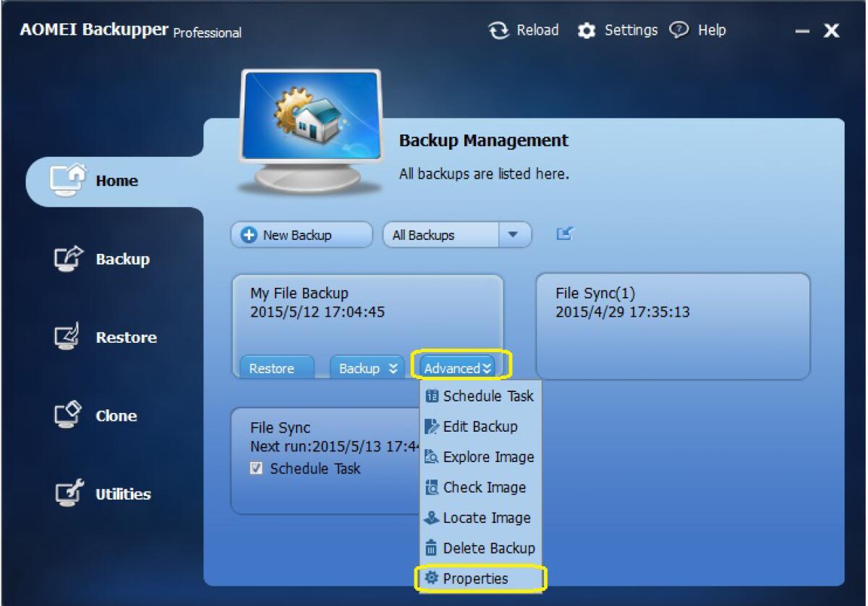Image resolution: width=868 pixels, height=606 pixels.
Task: Expand the Advanced menu on My File Backup
Action: point(457,367)
